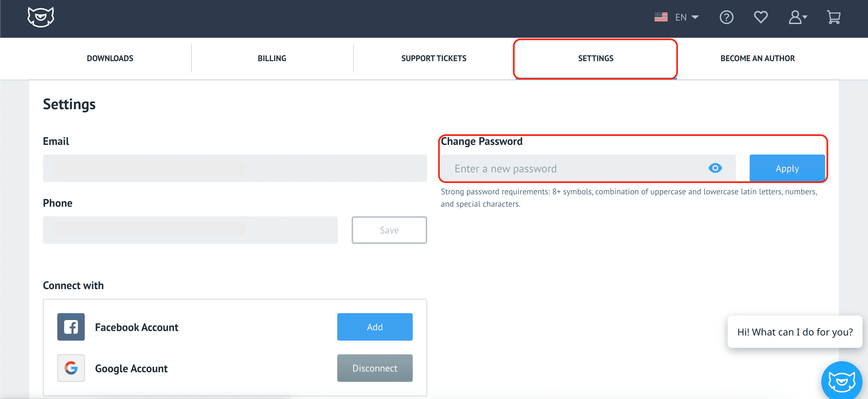Open the Billing tab
Image resolution: width=868 pixels, height=399 pixels.
(x=272, y=58)
